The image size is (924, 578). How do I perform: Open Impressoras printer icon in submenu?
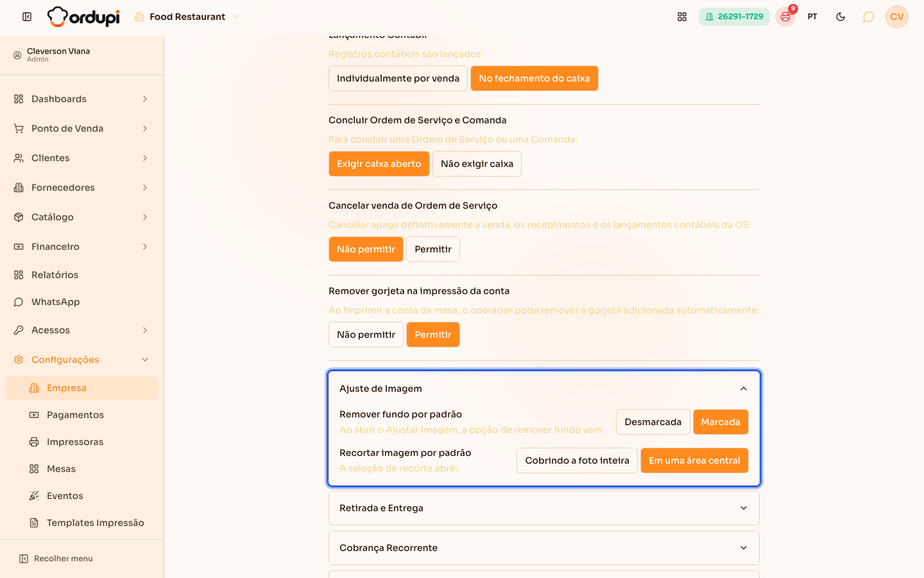pyautogui.click(x=34, y=442)
